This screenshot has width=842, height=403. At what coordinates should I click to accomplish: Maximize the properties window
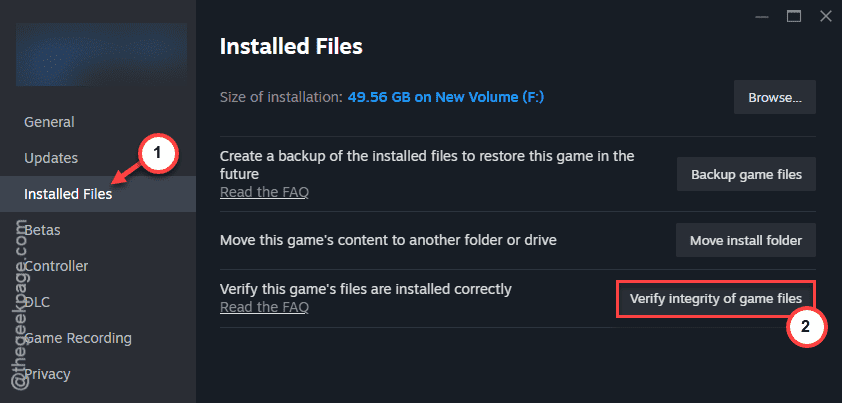pos(794,17)
